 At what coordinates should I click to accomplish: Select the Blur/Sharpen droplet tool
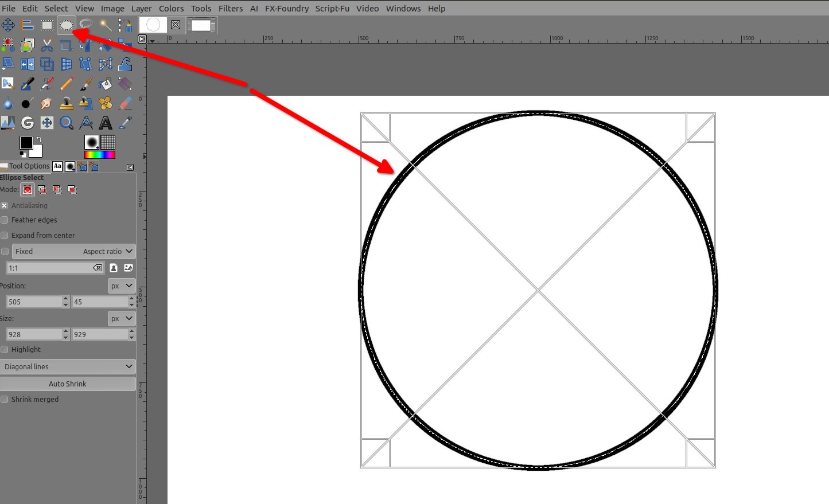pos(8,103)
